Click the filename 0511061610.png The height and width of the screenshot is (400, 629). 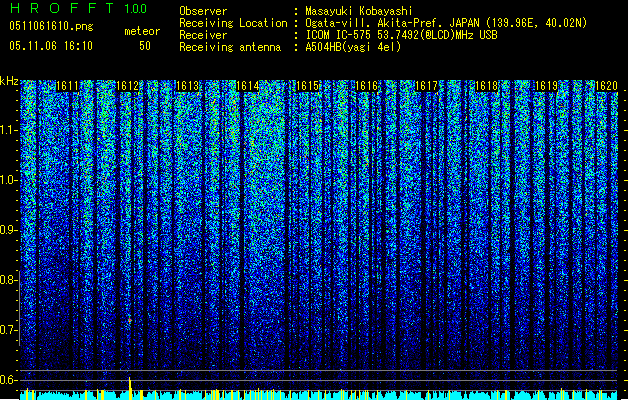pyautogui.click(x=51, y=27)
